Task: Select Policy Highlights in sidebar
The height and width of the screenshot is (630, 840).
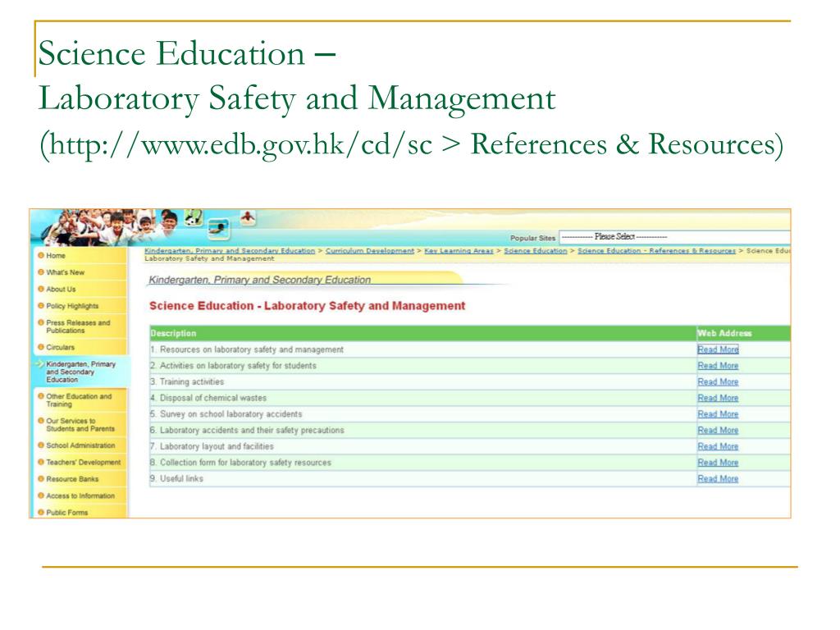Action: pyautogui.click(x=72, y=306)
